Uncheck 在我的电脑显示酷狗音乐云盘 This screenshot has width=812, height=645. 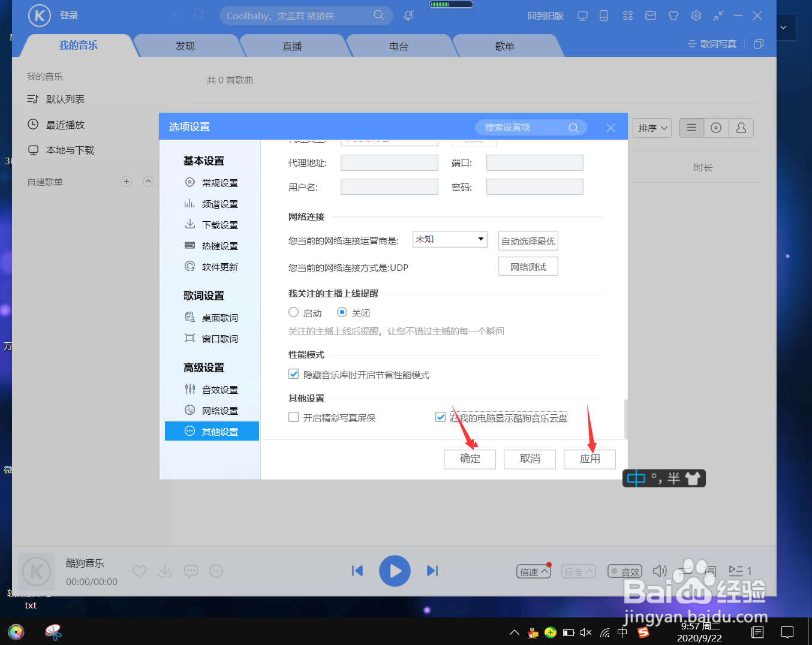440,417
